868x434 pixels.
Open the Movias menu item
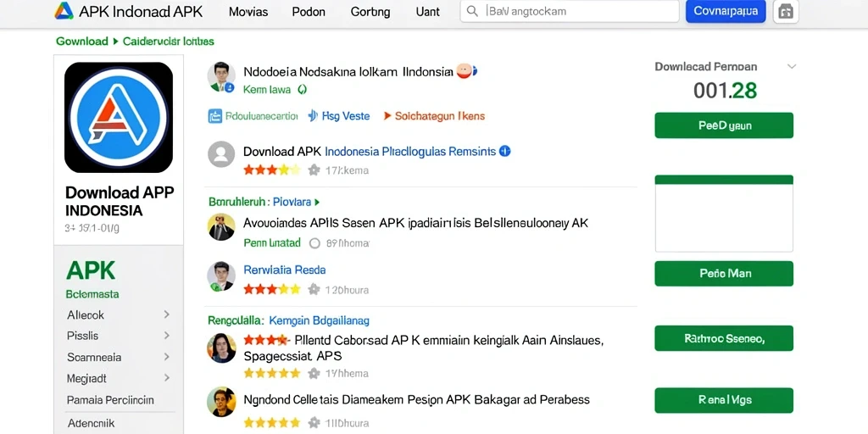249,12
